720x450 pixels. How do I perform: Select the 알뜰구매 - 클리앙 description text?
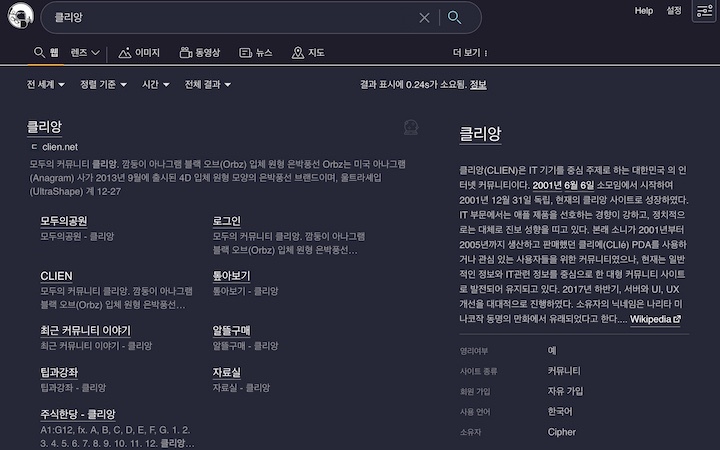coord(245,346)
